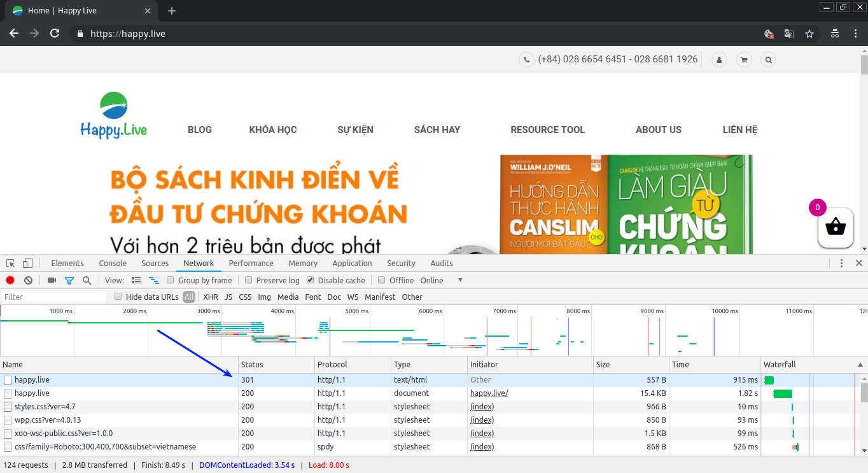Activate the inspect element picker
Screen dimensions: 868x473
[11, 263]
